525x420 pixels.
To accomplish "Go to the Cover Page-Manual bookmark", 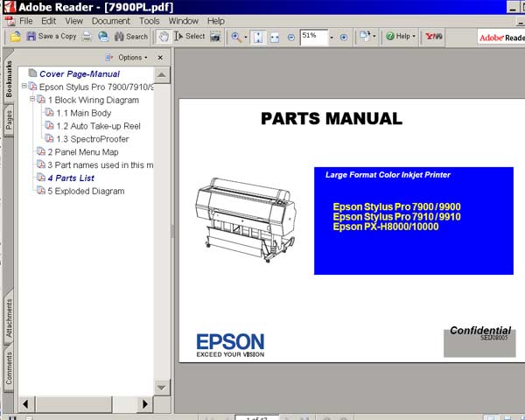I will click(x=80, y=74).
